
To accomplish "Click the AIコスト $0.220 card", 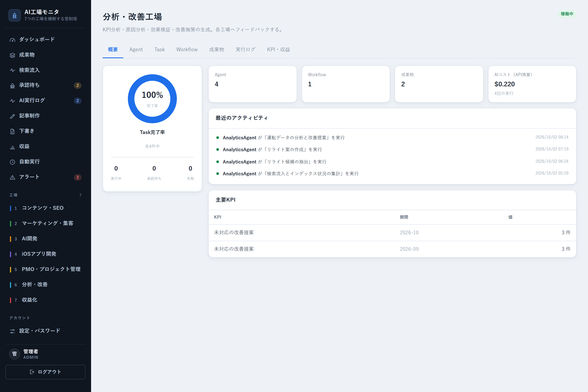I will click(532, 84).
